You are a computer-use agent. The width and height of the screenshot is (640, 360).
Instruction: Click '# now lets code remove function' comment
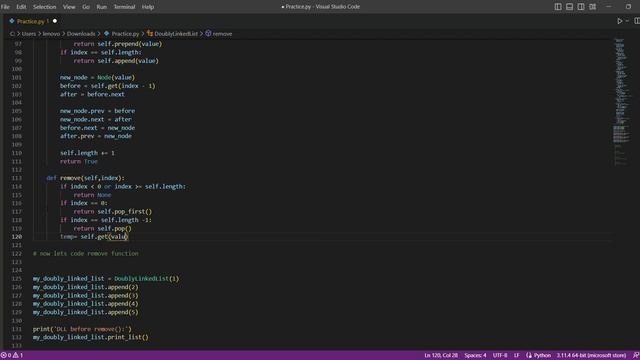click(x=86, y=253)
